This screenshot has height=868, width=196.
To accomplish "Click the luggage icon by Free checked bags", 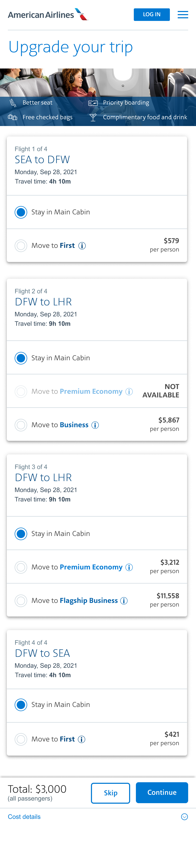I will [13, 117].
